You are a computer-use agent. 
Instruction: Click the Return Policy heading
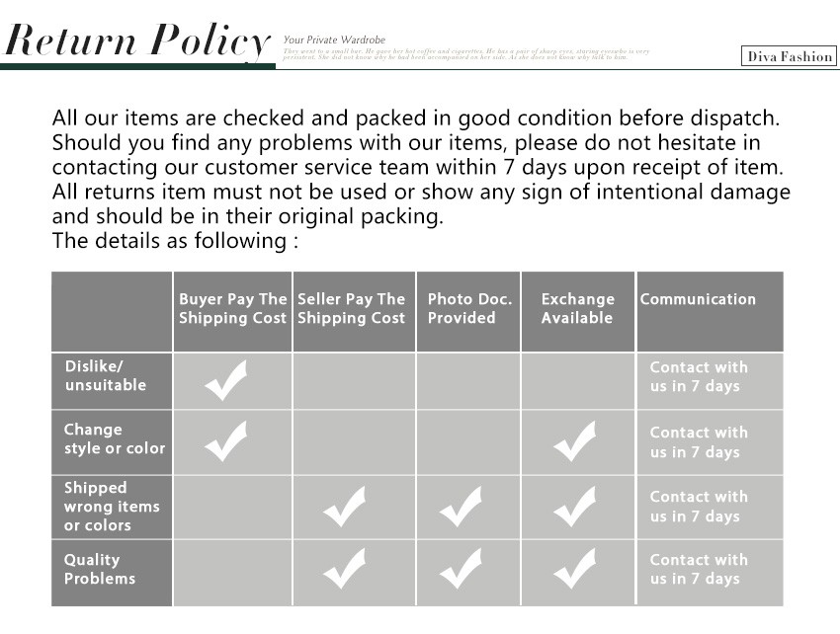[138, 41]
